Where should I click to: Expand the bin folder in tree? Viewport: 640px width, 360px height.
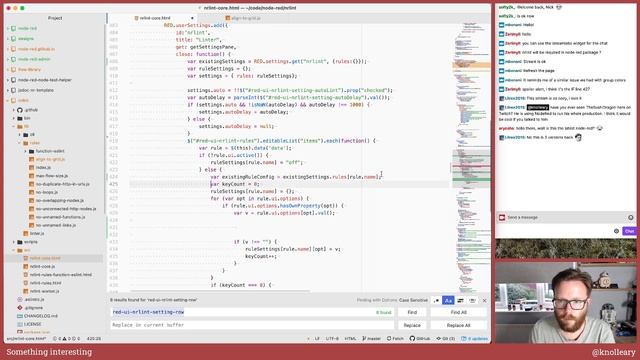(x=13, y=118)
